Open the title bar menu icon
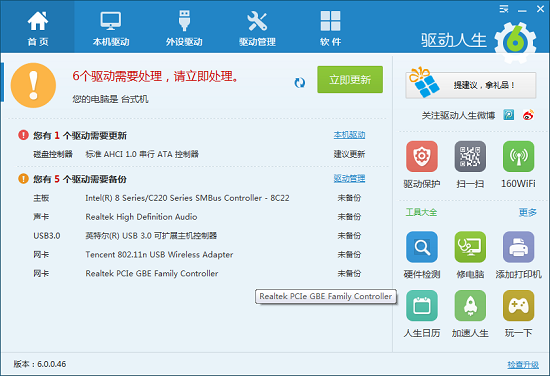The image size is (550, 376). (504, 9)
